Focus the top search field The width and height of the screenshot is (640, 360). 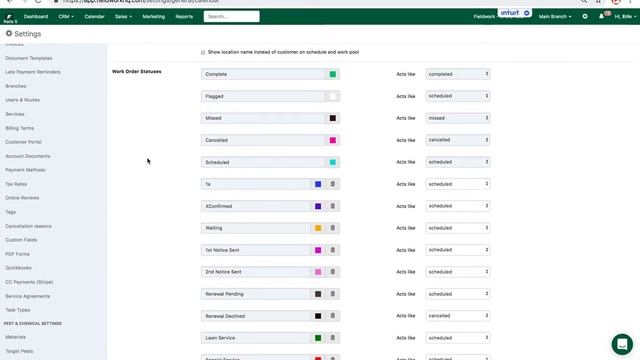pos(231,16)
